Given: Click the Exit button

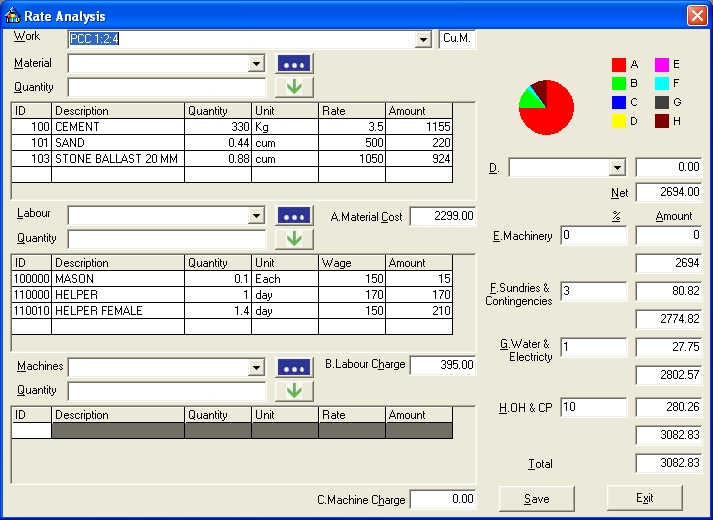Looking at the screenshot, I should click(x=644, y=498).
